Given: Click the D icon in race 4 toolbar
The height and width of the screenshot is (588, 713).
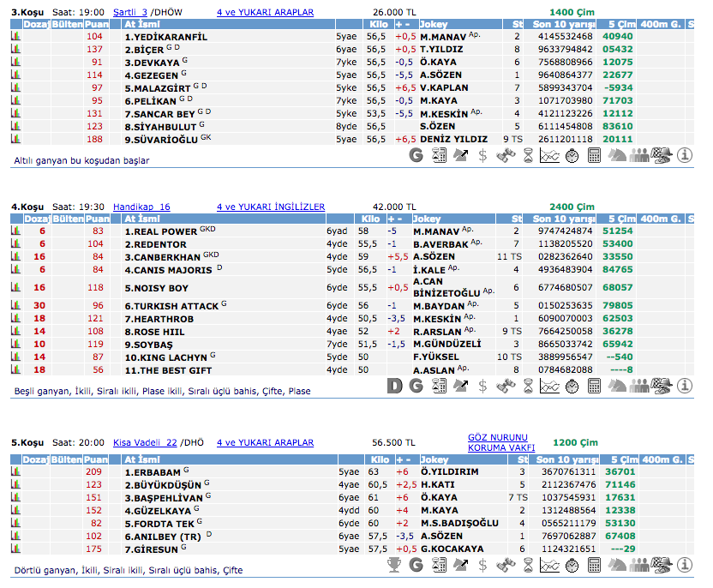Looking at the screenshot, I should click(x=394, y=386).
